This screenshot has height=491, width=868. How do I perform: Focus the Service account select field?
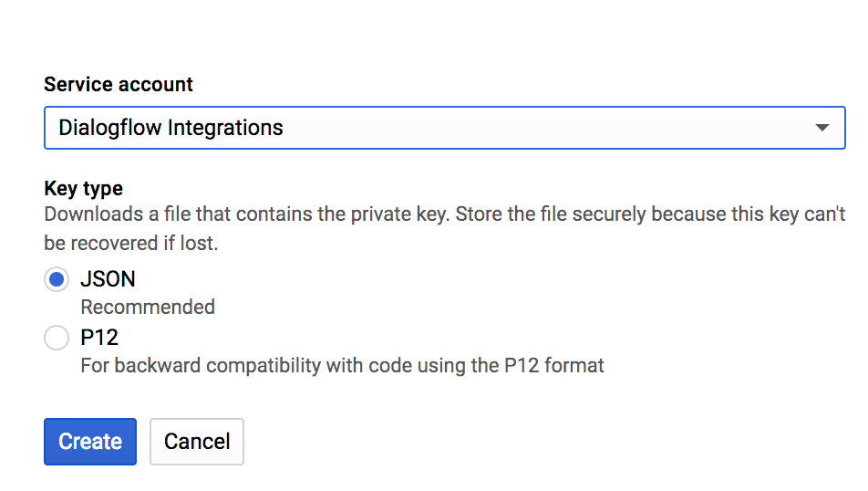click(445, 128)
